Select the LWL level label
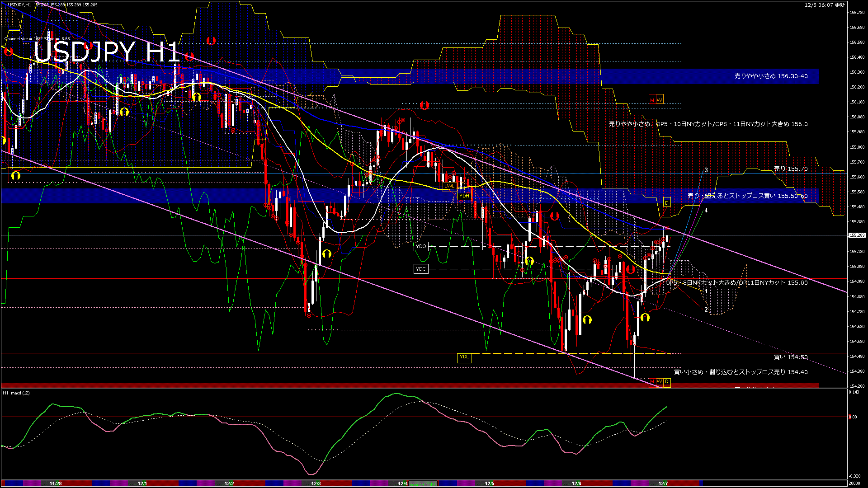This screenshot has height=488, width=868. pyautogui.click(x=449, y=186)
